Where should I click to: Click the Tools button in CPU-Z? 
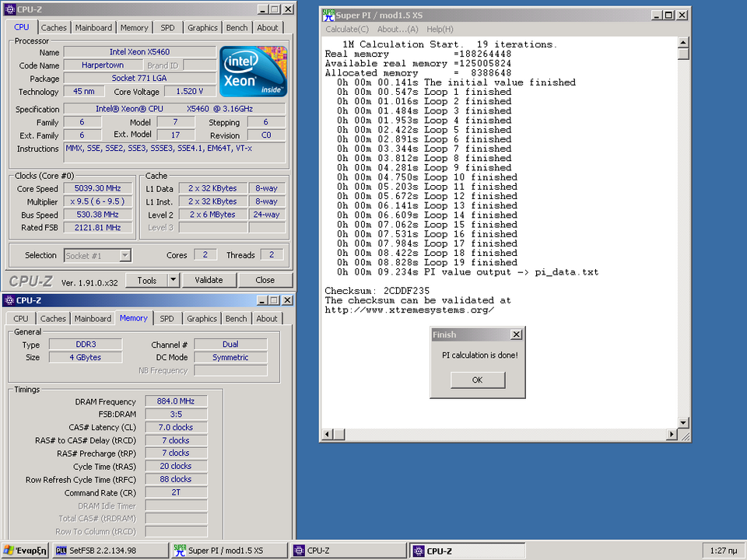[x=147, y=280]
